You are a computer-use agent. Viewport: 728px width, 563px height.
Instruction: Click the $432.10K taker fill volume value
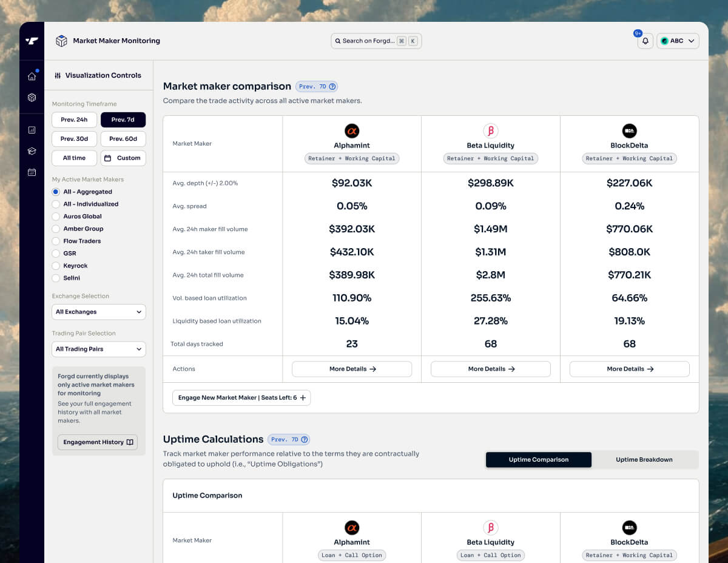(x=352, y=252)
